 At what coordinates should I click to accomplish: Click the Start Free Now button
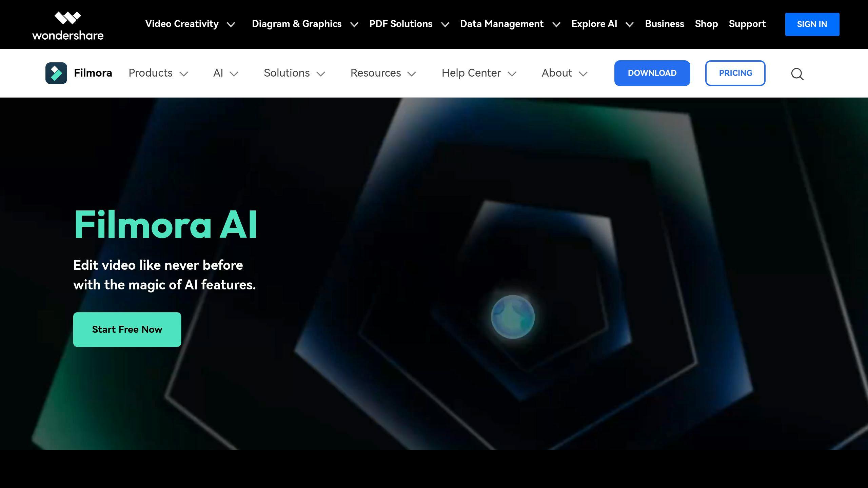pos(127,329)
